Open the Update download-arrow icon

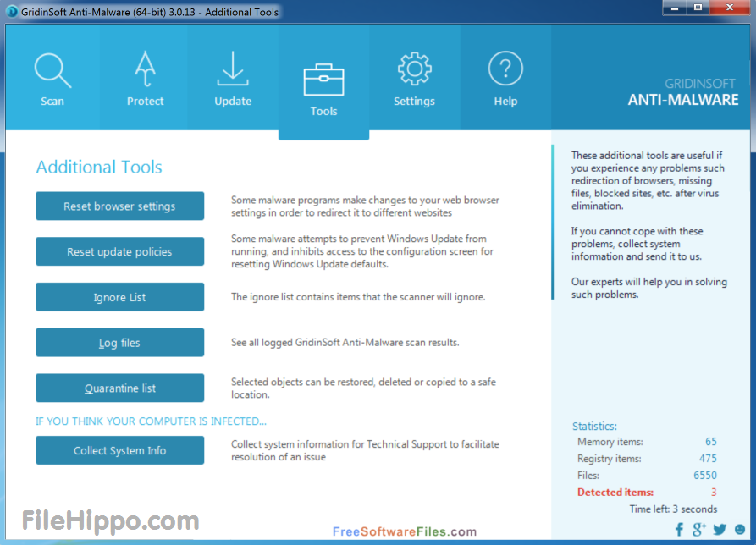pyautogui.click(x=233, y=69)
